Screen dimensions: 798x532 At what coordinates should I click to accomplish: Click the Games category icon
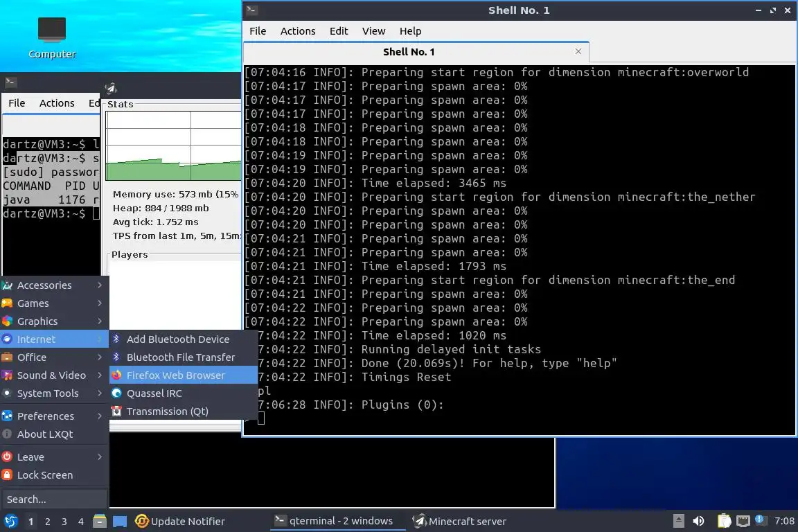pyautogui.click(x=7, y=303)
